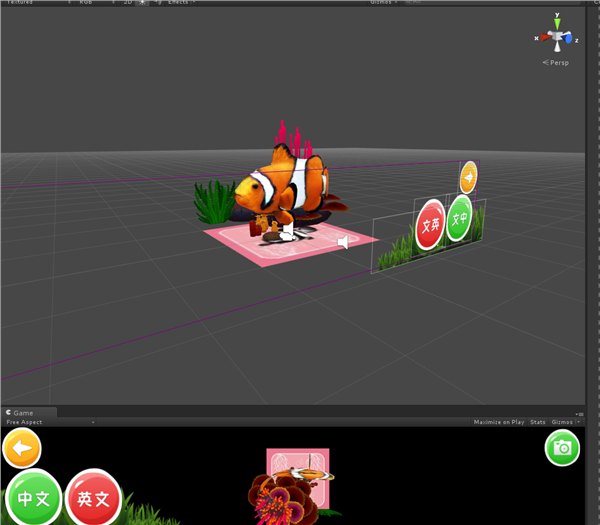Toggle the Stats overlay in the Game view

pos(538,422)
